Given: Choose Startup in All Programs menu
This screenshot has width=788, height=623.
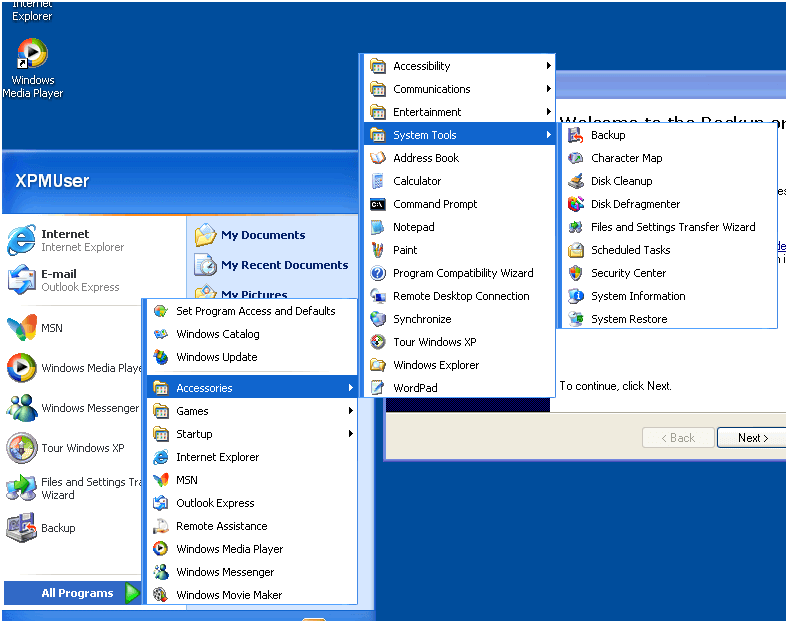Looking at the screenshot, I should [252, 434].
